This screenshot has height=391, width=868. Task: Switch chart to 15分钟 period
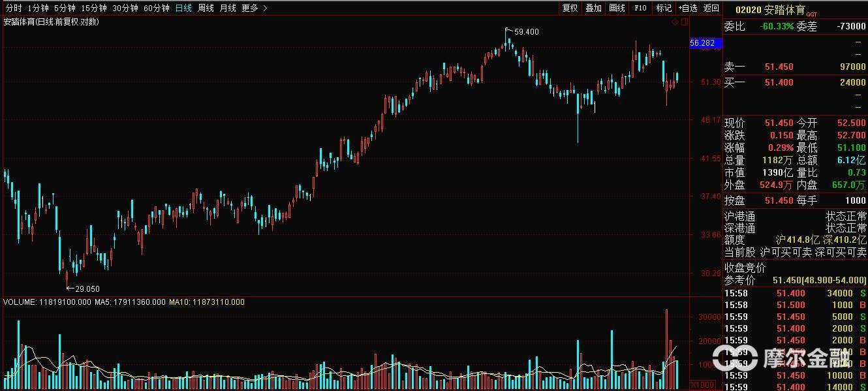point(93,8)
